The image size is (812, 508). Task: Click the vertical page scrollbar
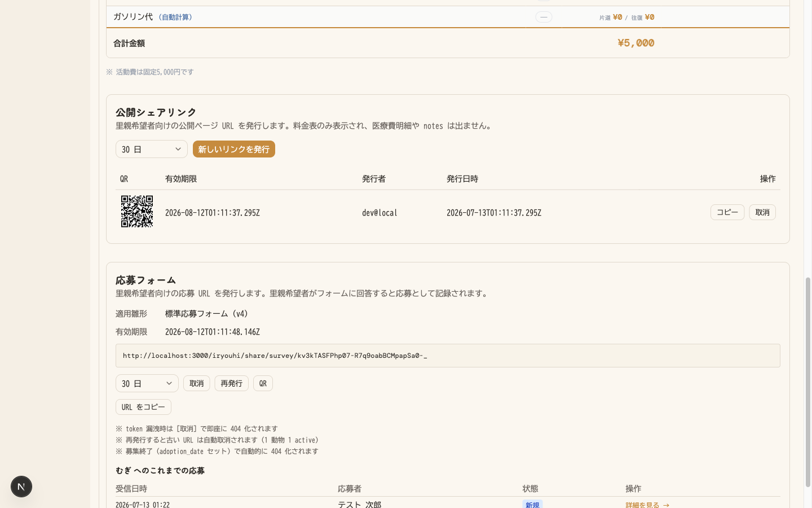pyautogui.click(x=808, y=382)
